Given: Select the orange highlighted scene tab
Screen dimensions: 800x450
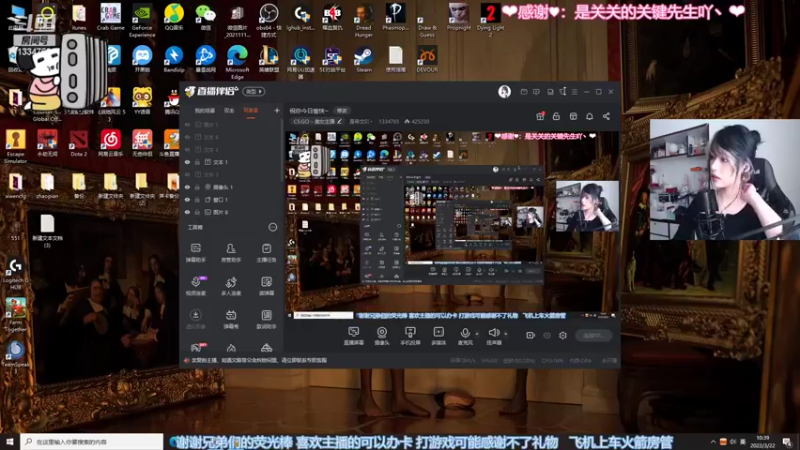Looking at the screenshot, I should tap(251, 111).
